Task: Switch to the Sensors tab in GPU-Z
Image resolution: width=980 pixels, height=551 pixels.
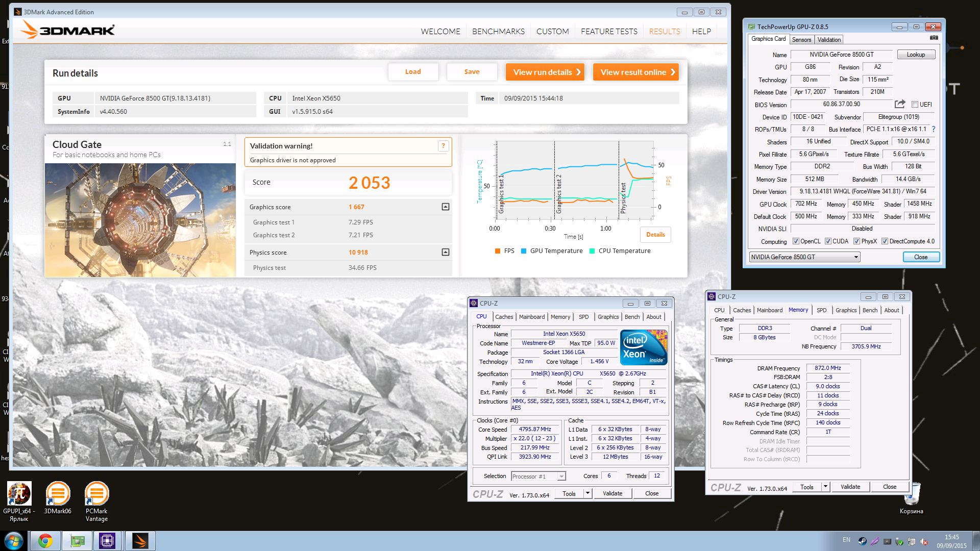Action: (801, 40)
